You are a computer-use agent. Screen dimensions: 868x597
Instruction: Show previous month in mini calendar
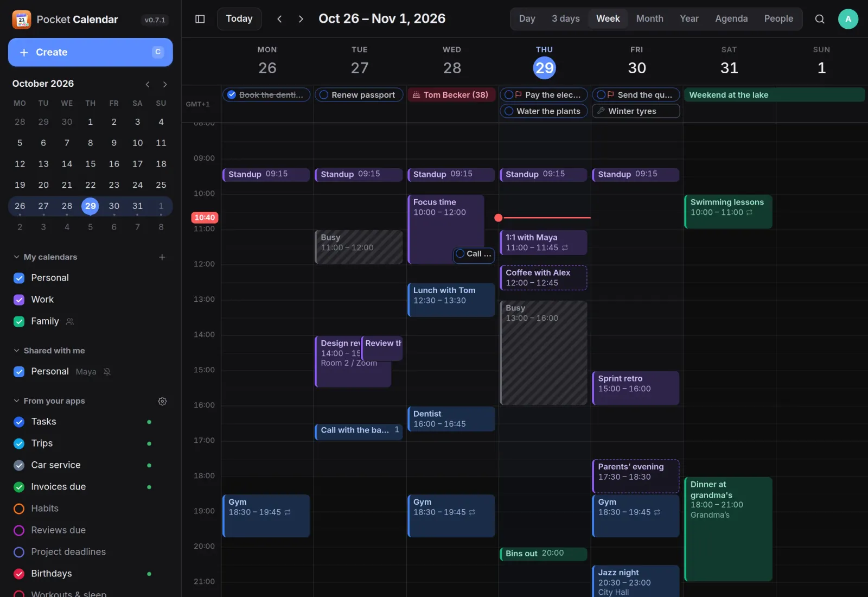point(148,84)
